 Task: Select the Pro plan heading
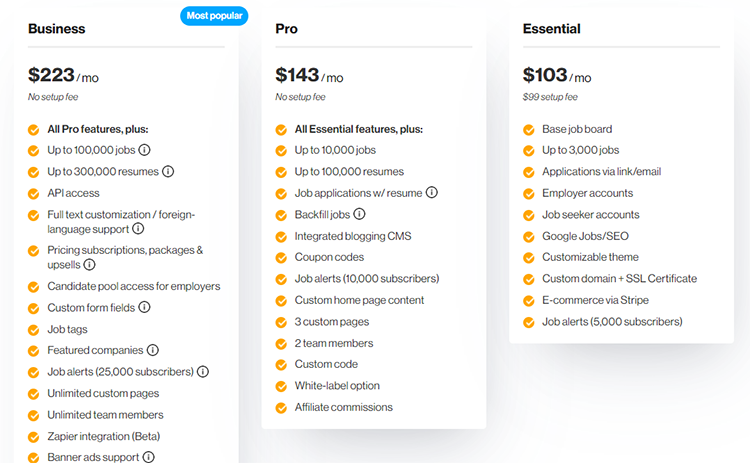click(287, 29)
